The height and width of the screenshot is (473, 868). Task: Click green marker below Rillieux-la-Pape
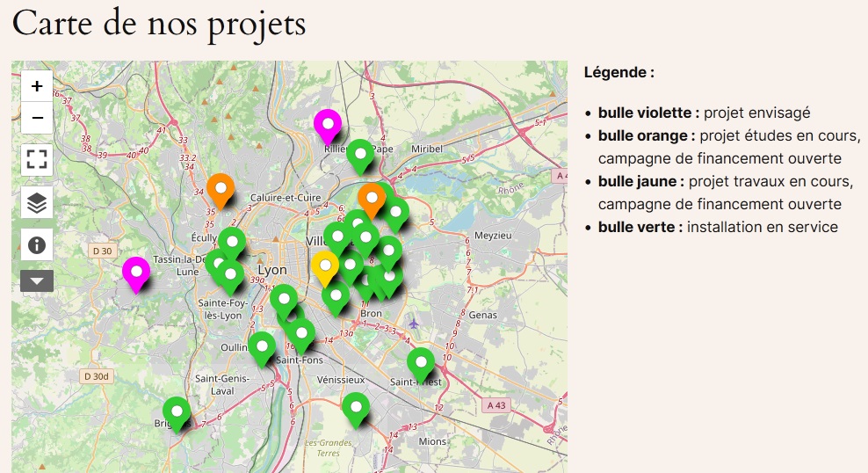360,154
